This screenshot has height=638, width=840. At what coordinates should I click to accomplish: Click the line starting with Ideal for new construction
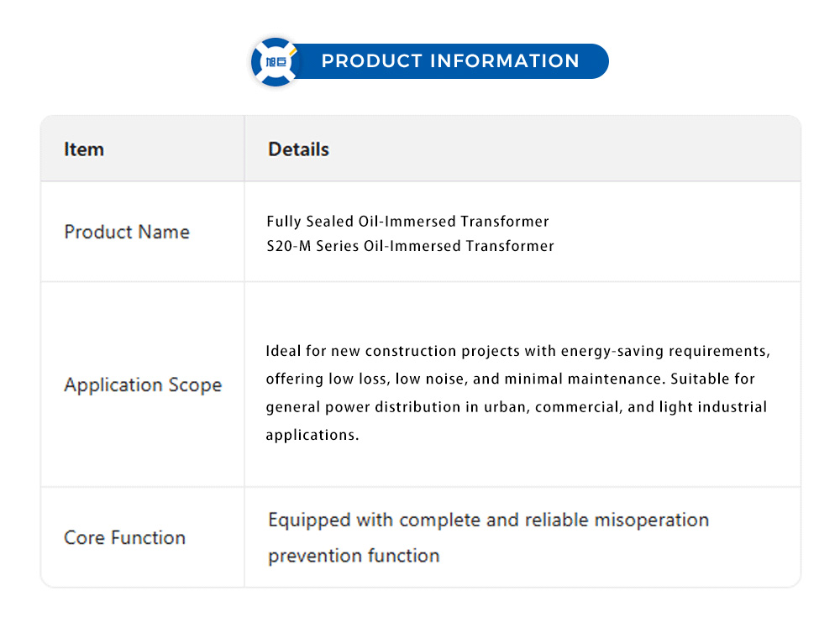(517, 351)
